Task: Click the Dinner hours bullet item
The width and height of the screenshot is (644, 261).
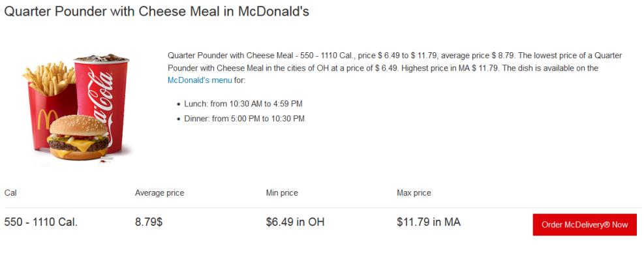Action: (x=245, y=119)
